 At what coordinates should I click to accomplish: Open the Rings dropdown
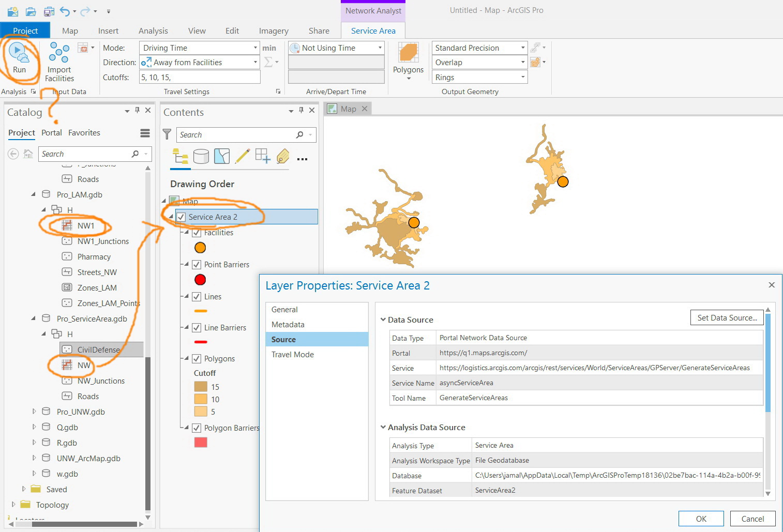(479, 77)
